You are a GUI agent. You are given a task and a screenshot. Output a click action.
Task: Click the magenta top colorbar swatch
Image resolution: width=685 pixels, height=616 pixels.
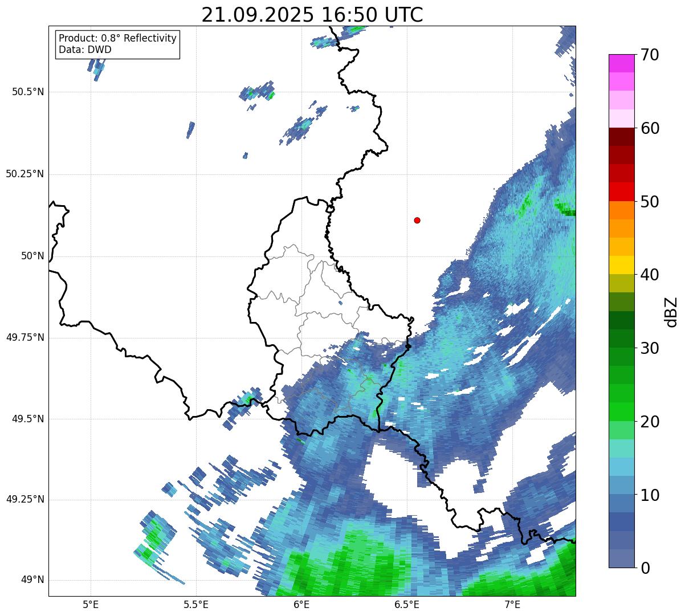click(x=621, y=63)
